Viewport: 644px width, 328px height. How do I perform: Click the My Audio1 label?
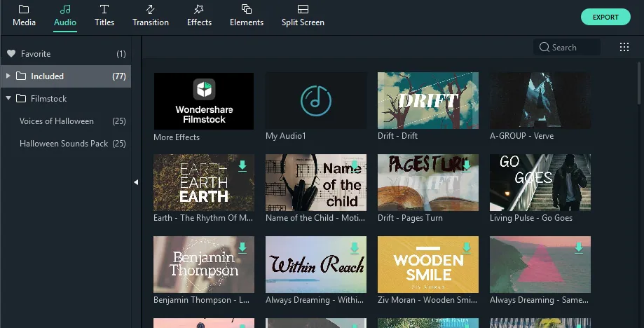tap(286, 136)
